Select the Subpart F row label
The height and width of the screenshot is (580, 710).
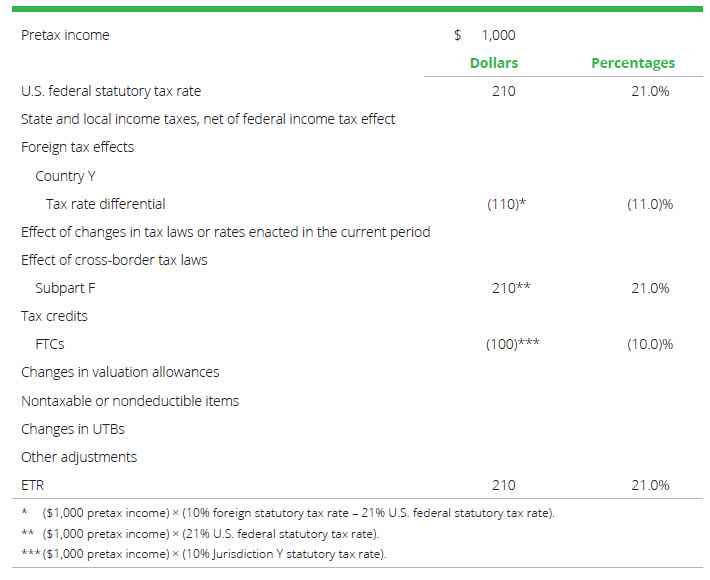point(65,288)
